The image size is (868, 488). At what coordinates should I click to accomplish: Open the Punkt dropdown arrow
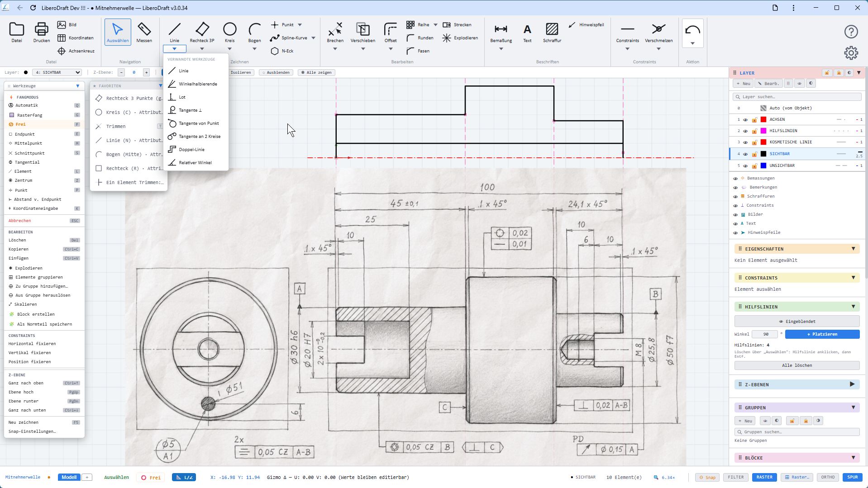pyautogui.click(x=300, y=25)
